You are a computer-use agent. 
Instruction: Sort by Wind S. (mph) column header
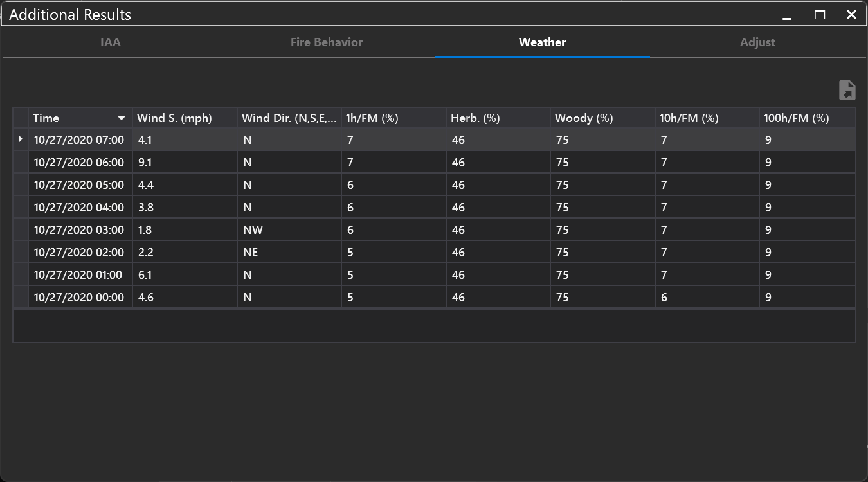coord(174,118)
